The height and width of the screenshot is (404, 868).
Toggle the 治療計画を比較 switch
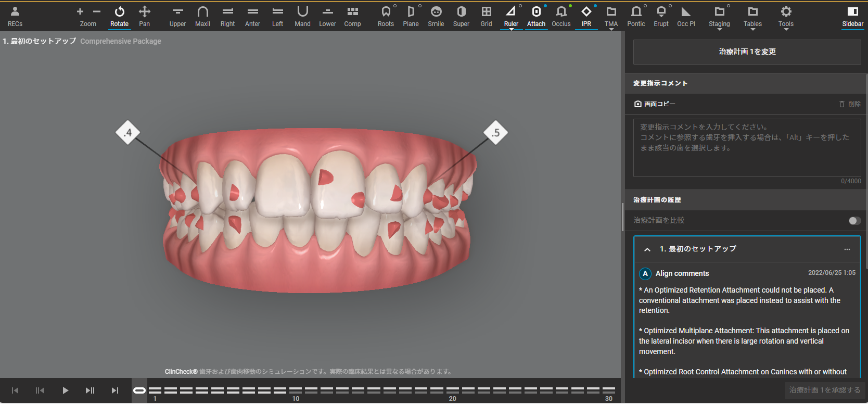(854, 221)
